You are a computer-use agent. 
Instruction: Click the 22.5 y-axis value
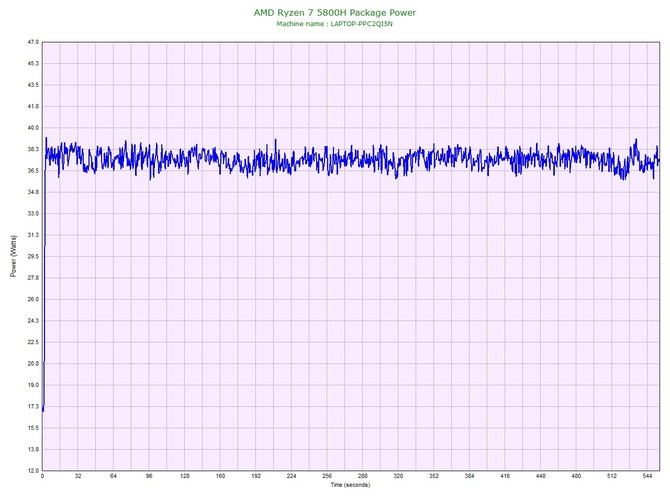pyautogui.click(x=33, y=342)
